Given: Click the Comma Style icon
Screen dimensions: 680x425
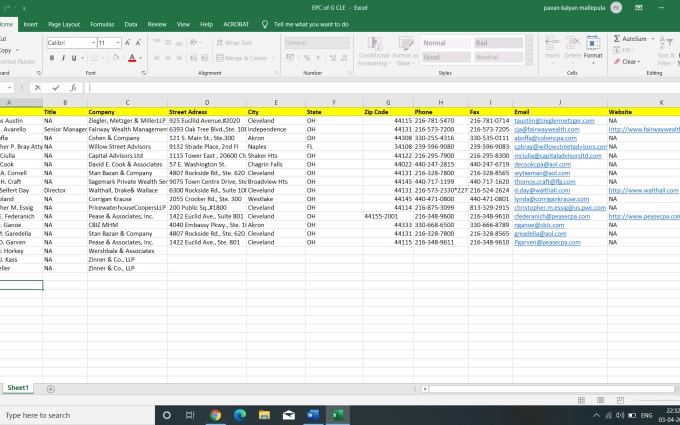Looking at the screenshot, I should point(318,58).
